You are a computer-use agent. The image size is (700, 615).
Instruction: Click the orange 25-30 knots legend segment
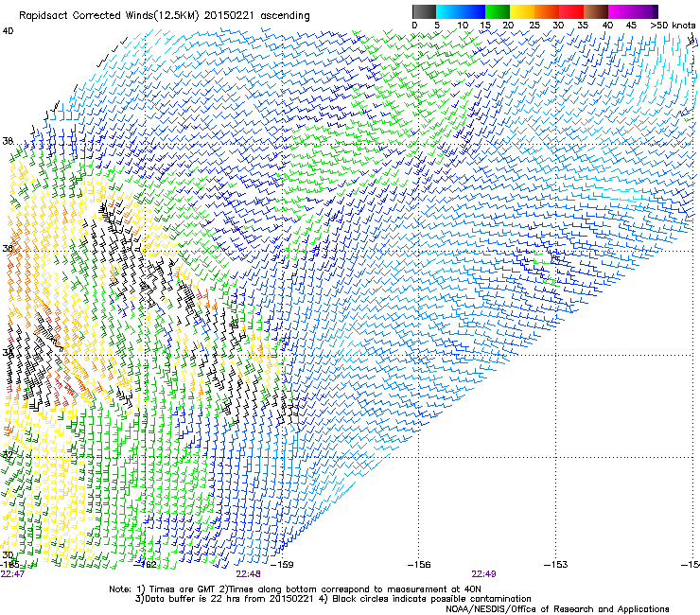click(547, 11)
